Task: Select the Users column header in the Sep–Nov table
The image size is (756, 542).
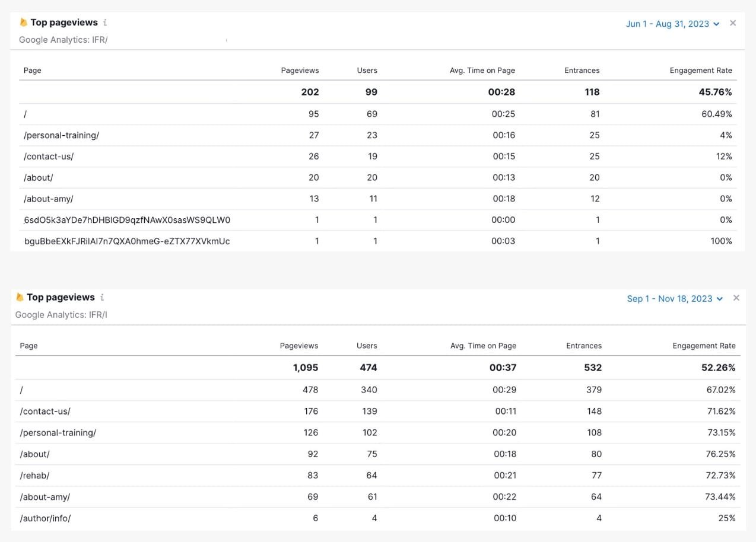Action: tap(367, 346)
